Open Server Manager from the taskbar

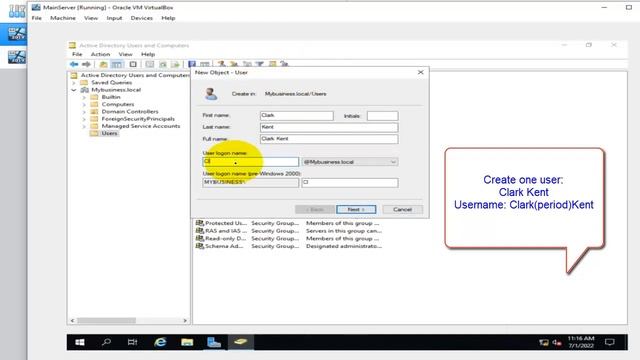coord(214,342)
